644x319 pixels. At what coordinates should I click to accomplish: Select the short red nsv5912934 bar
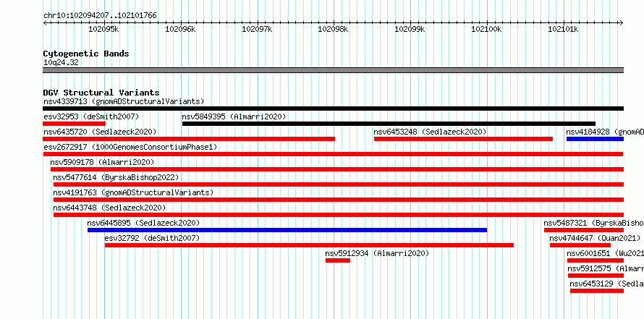point(338,260)
